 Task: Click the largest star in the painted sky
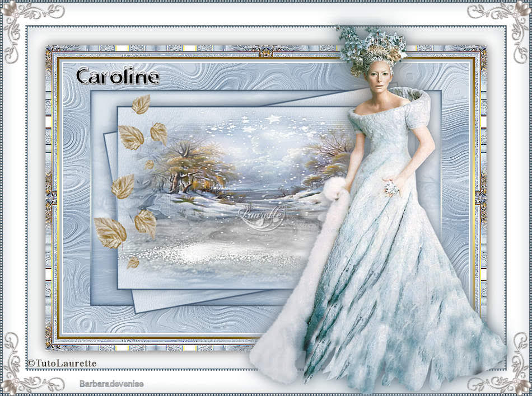click(274, 119)
